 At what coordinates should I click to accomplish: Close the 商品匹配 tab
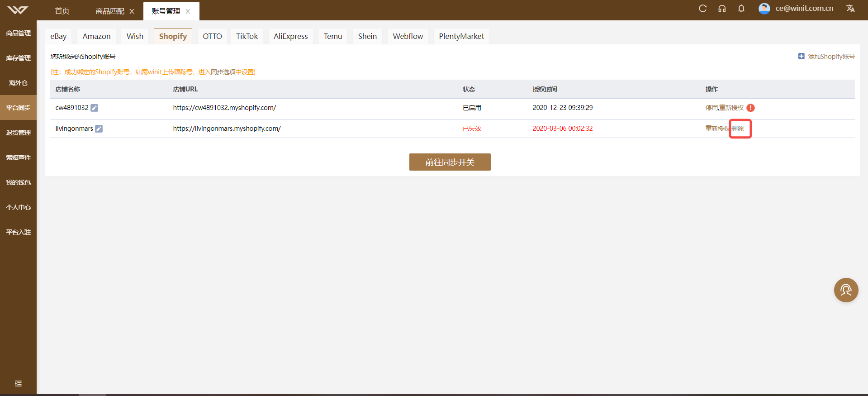coord(132,11)
